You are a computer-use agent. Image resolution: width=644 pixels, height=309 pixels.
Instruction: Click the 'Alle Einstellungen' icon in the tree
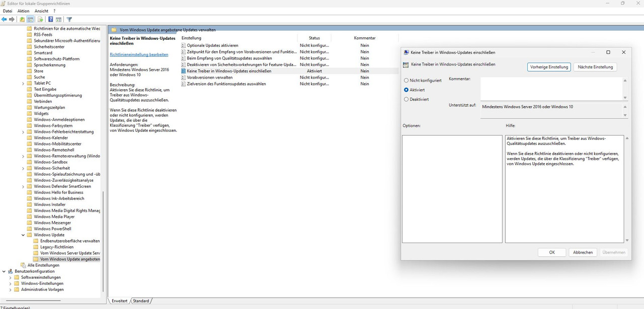tap(23, 265)
